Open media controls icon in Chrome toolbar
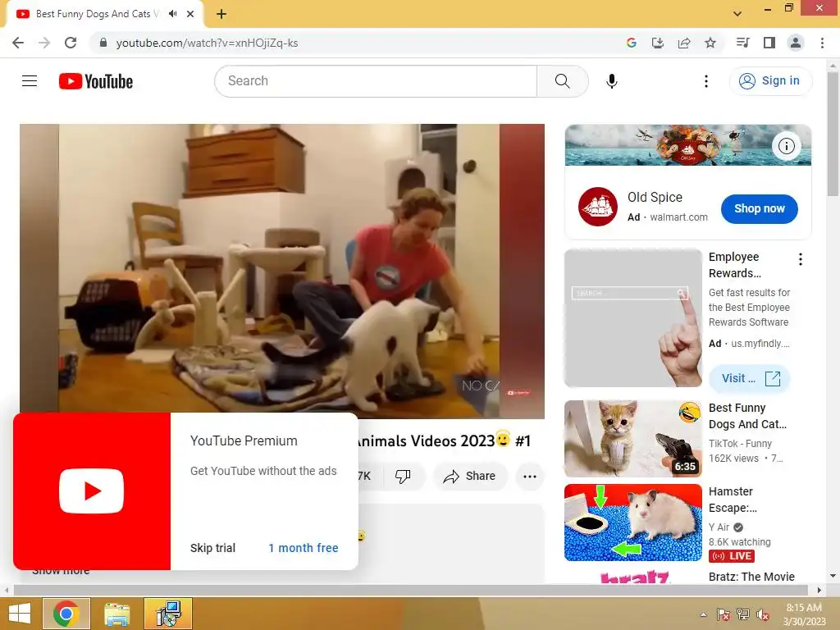The image size is (840, 630). [743, 43]
